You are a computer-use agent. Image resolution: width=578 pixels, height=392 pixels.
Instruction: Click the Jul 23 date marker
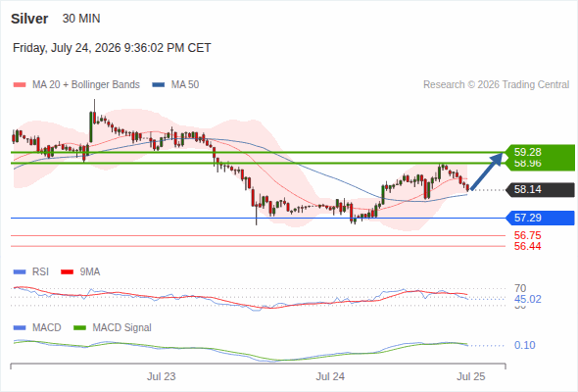click(161, 376)
